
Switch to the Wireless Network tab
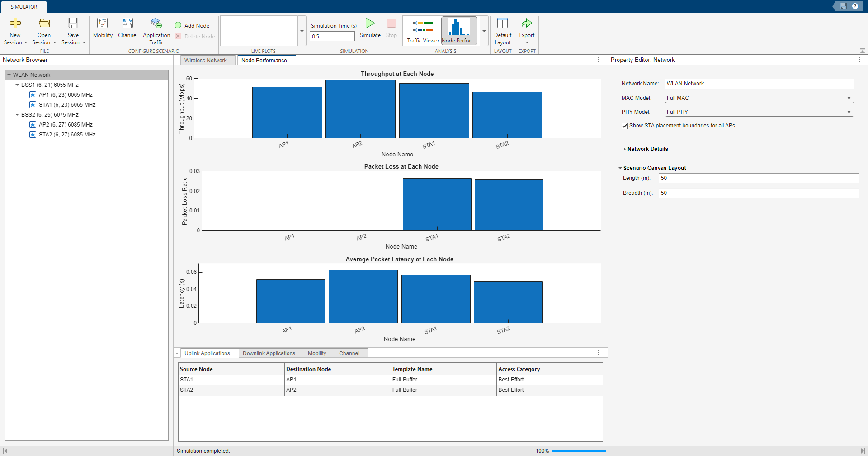pos(206,60)
